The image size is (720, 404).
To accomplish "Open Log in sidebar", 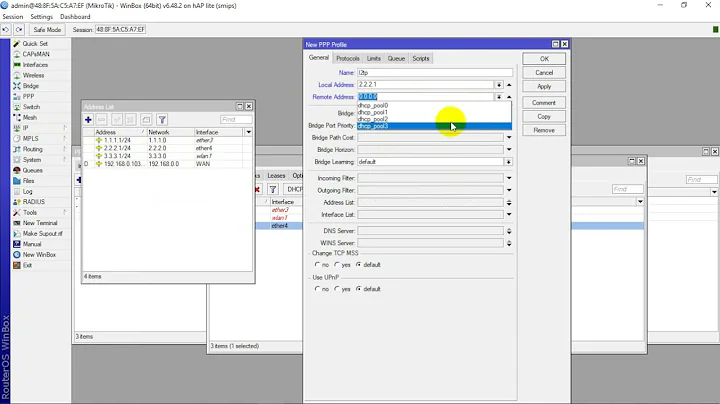I will [x=28, y=191].
